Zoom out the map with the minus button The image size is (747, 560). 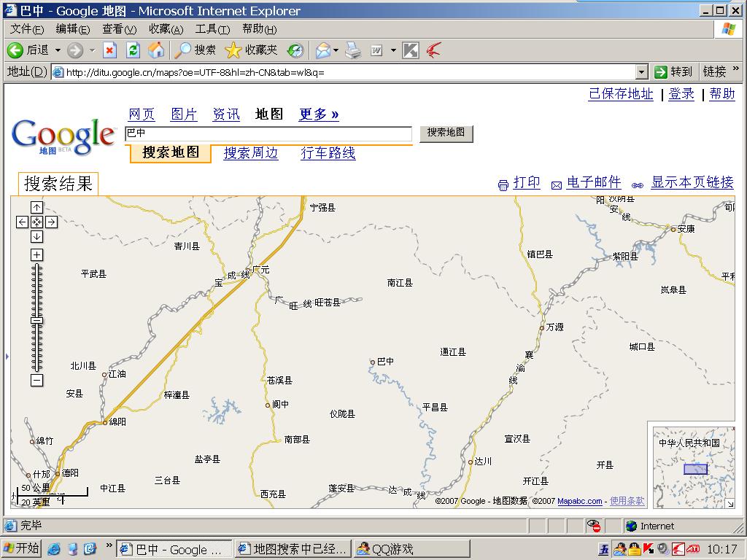pos(36,380)
